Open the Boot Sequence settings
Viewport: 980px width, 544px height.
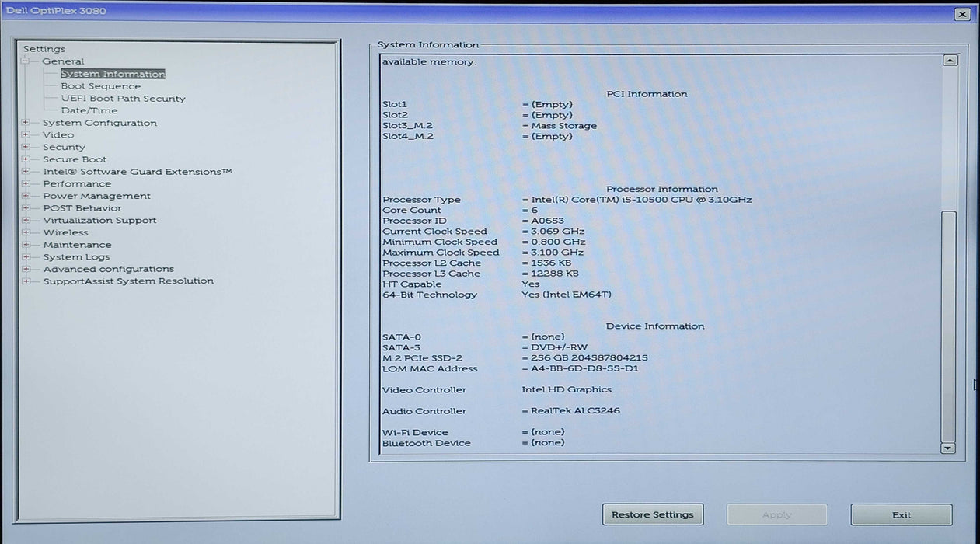pos(101,86)
